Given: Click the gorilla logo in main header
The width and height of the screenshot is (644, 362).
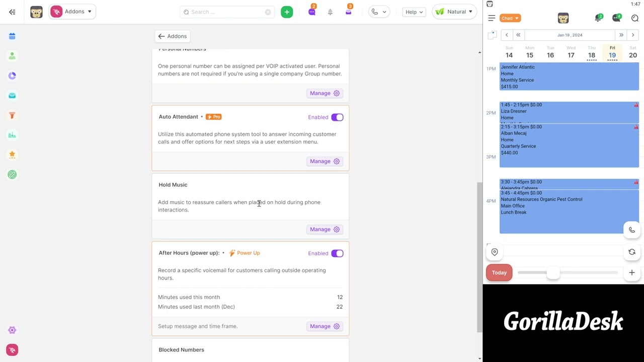Looking at the screenshot, I should pos(36,12).
